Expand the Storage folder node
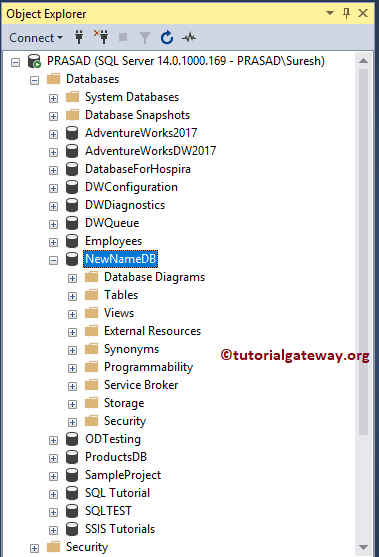Screen dimensions: 379x557 [72, 404]
